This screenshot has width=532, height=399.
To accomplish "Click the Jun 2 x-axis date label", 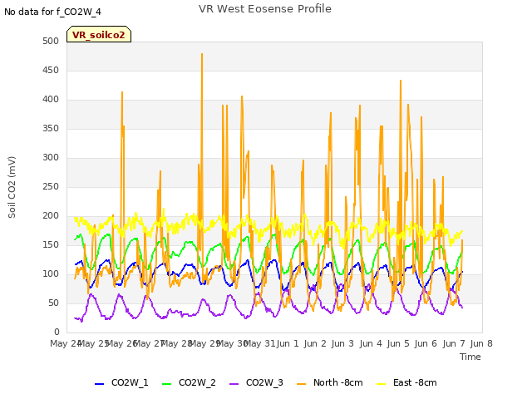I will coord(315,343).
